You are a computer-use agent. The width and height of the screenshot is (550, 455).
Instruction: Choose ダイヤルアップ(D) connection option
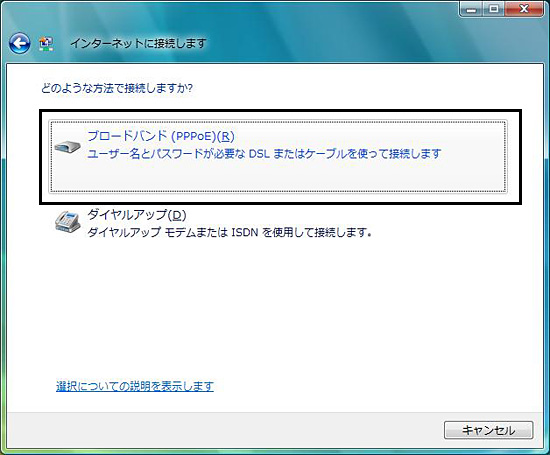point(137,215)
